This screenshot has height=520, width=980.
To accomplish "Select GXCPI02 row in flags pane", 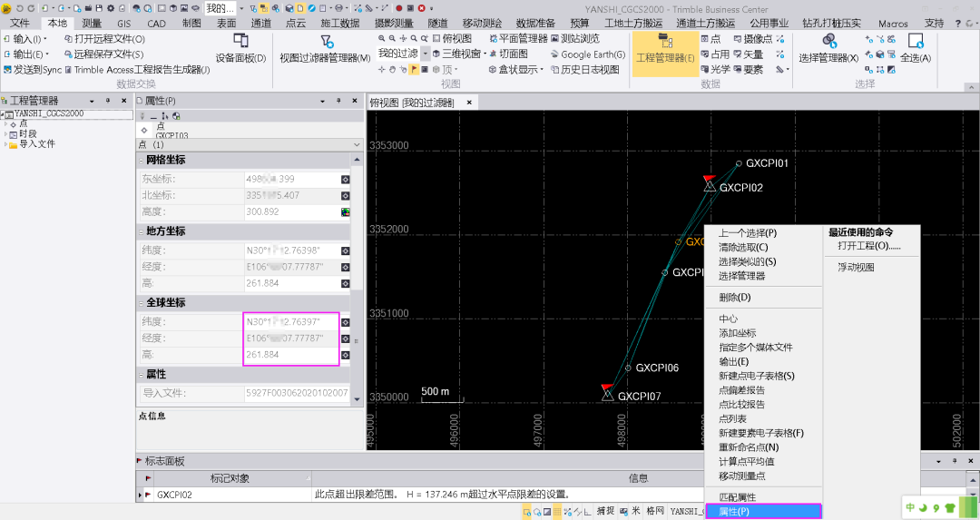I will click(x=418, y=495).
